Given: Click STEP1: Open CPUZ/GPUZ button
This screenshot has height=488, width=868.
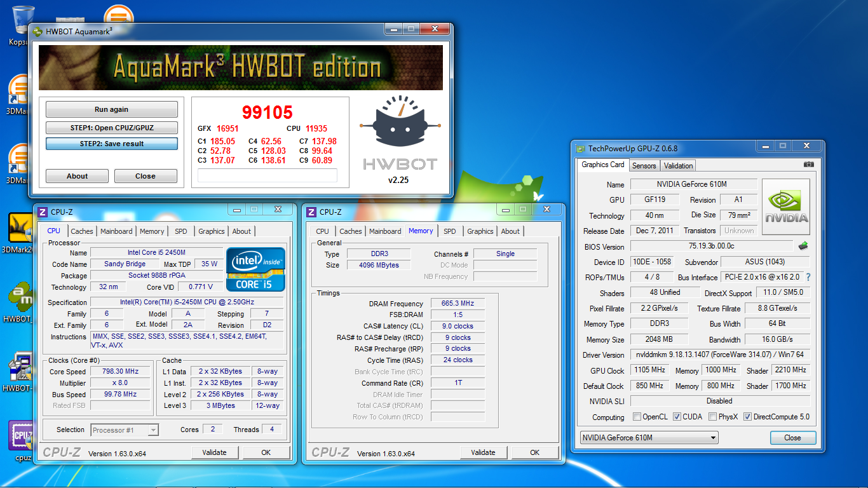Looking at the screenshot, I should coord(111,128).
